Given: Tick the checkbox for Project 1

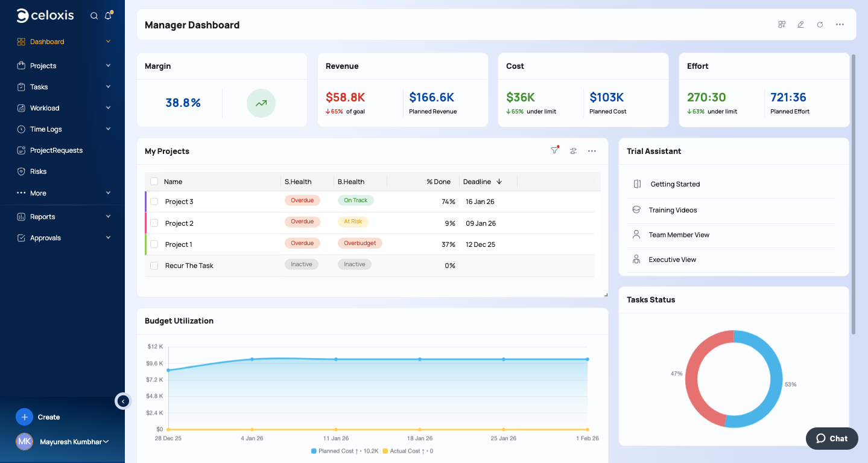Looking at the screenshot, I should [x=154, y=244].
